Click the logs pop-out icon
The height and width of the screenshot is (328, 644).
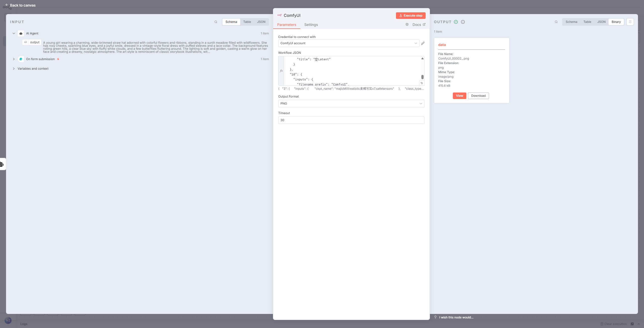point(632,324)
